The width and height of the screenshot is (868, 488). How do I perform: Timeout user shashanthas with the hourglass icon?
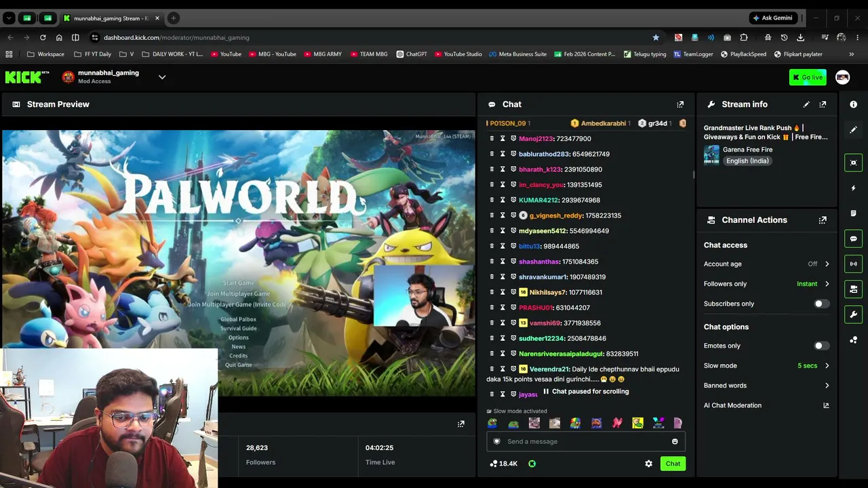(x=502, y=262)
